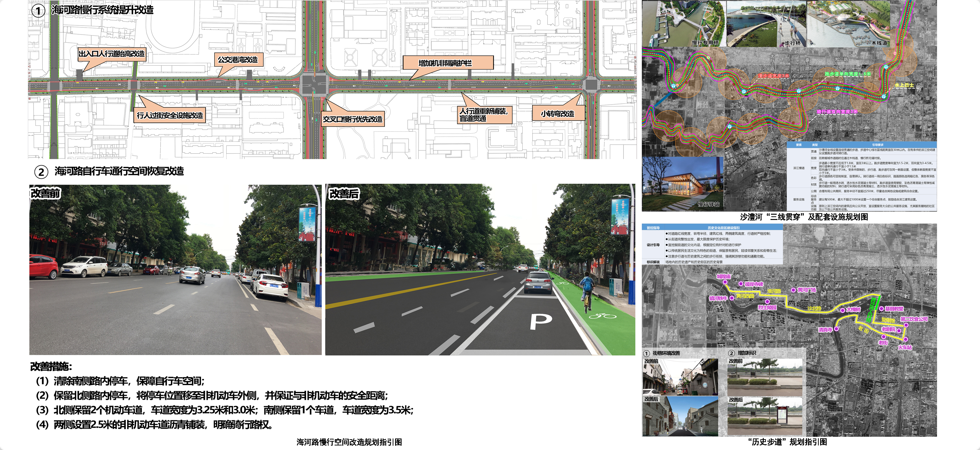Open the 慢行专用桥 thumbnail photo
The image size is (980, 450).
[x=684, y=24]
